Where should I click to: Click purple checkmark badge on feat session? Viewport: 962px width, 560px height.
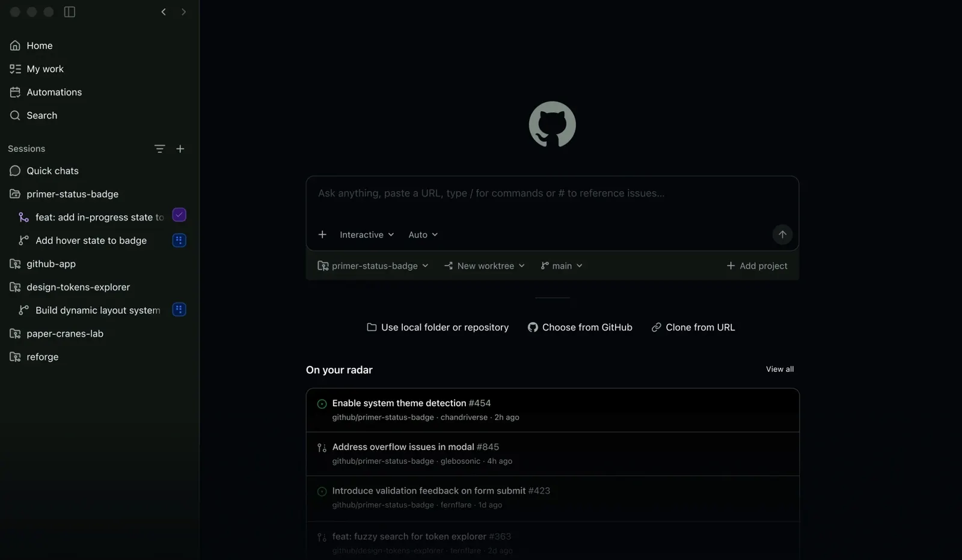click(x=179, y=215)
